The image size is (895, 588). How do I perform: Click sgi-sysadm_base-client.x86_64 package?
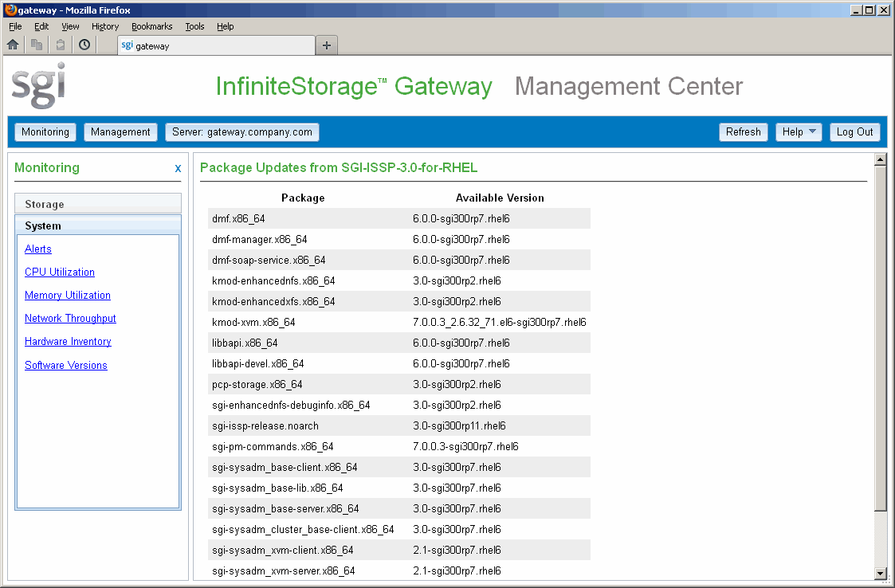pyautogui.click(x=285, y=467)
